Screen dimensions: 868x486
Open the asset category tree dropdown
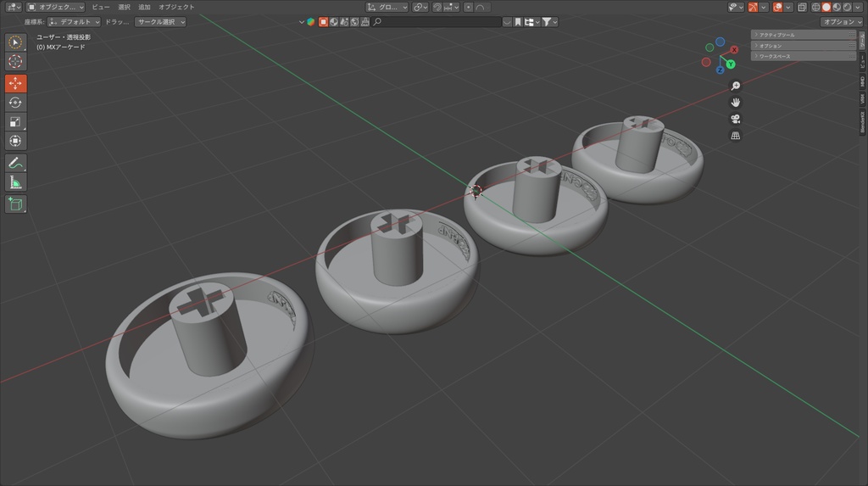coord(532,21)
